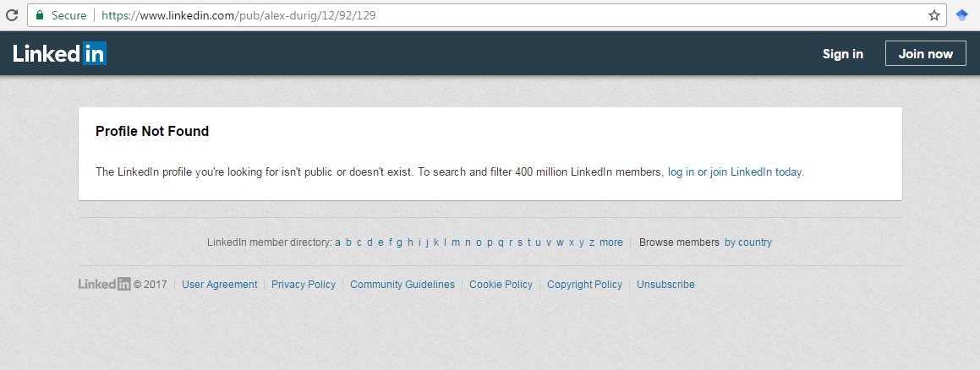The image size is (980, 370).
Task: Click the "more" directory link
Action: (611, 242)
